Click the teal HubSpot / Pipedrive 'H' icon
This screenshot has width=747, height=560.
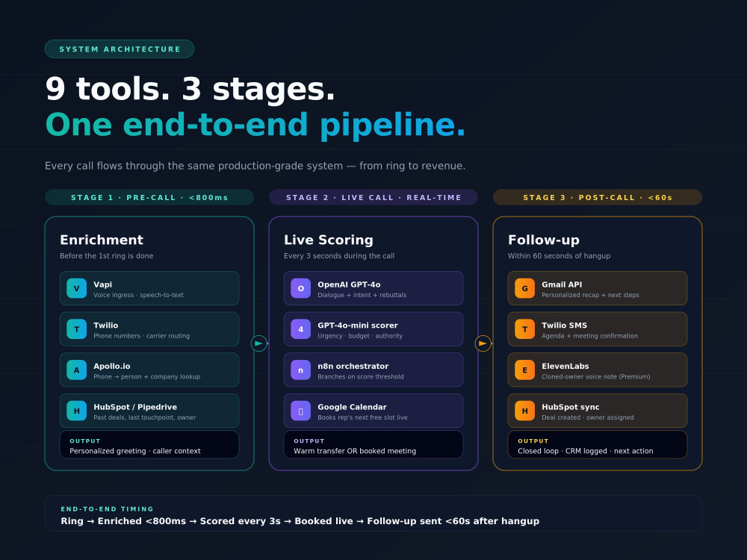point(77,411)
